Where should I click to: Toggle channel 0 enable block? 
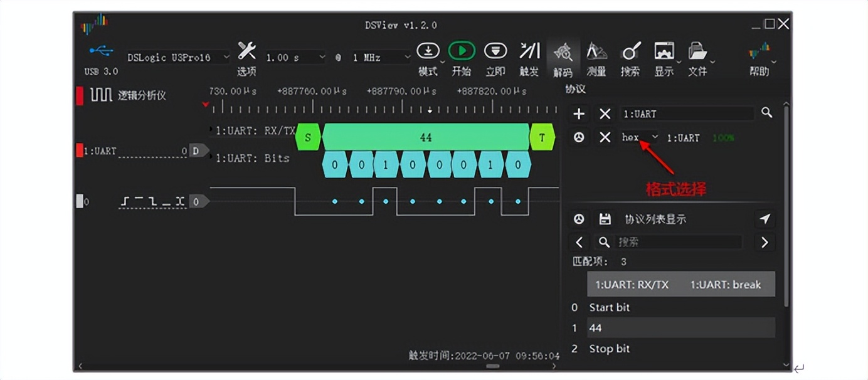[x=80, y=201]
